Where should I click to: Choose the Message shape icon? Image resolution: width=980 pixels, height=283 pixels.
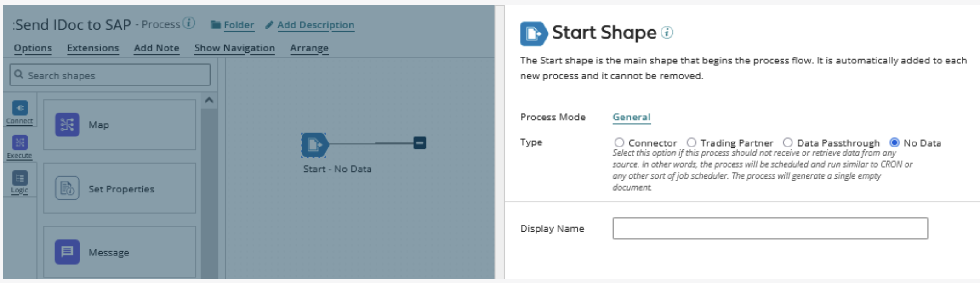click(67, 252)
